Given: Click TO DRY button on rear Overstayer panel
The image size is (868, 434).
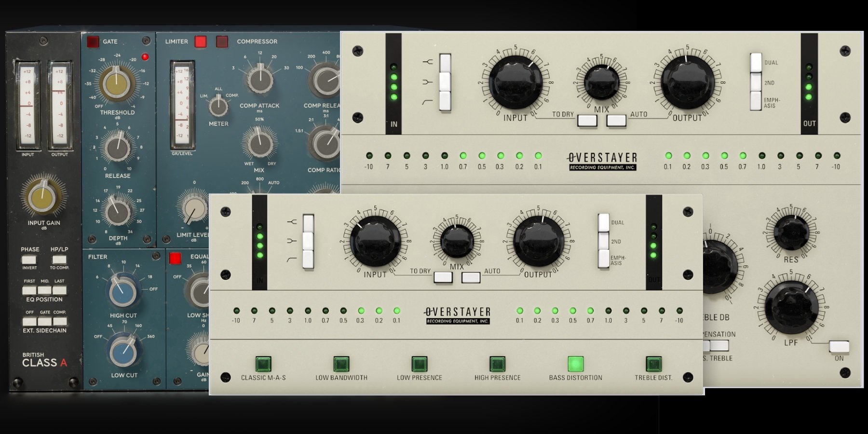Looking at the screenshot, I should pyautogui.click(x=587, y=120).
